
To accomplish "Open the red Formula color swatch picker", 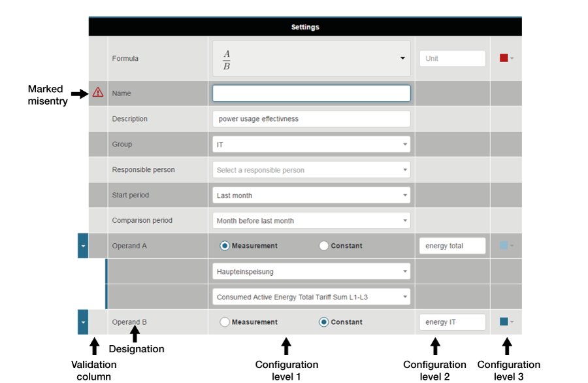I will tap(506, 58).
